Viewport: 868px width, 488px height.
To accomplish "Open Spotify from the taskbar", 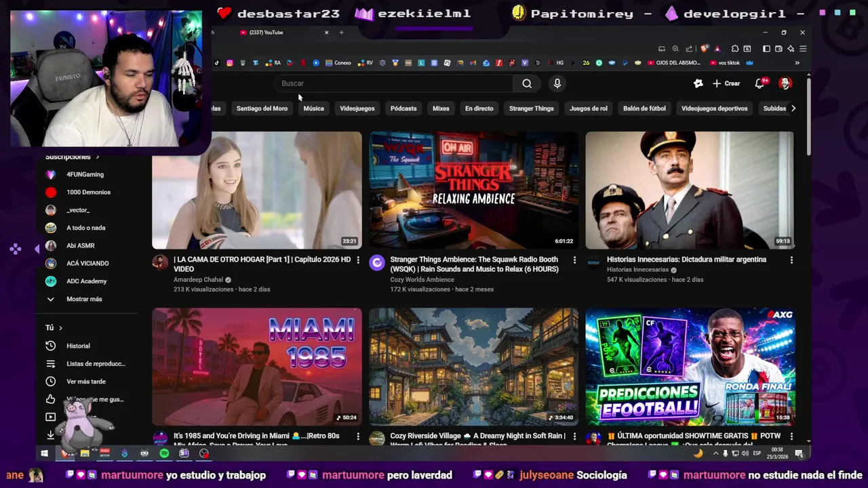I will tap(164, 453).
